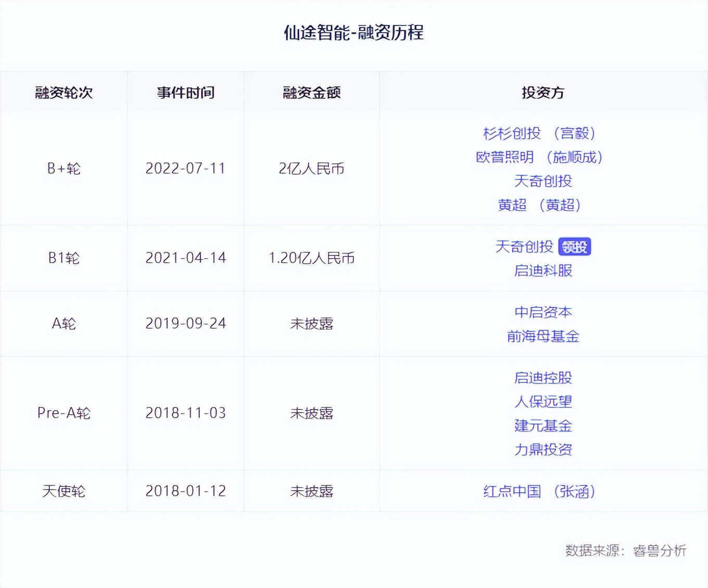Click 天奇创投 in the B1轮 row
The height and width of the screenshot is (588, 708).
pyautogui.click(x=523, y=247)
